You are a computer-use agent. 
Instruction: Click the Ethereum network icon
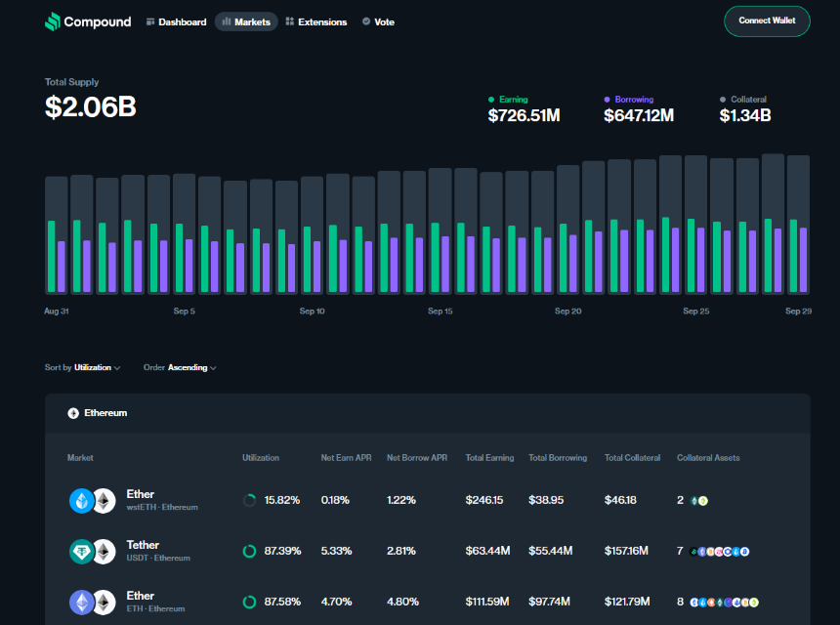[73, 413]
